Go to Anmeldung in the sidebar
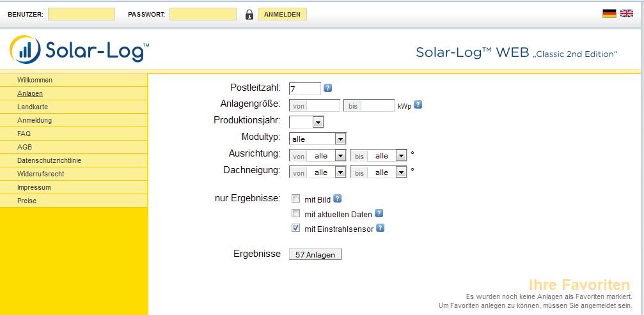This screenshot has height=315, width=644. tap(74, 120)
